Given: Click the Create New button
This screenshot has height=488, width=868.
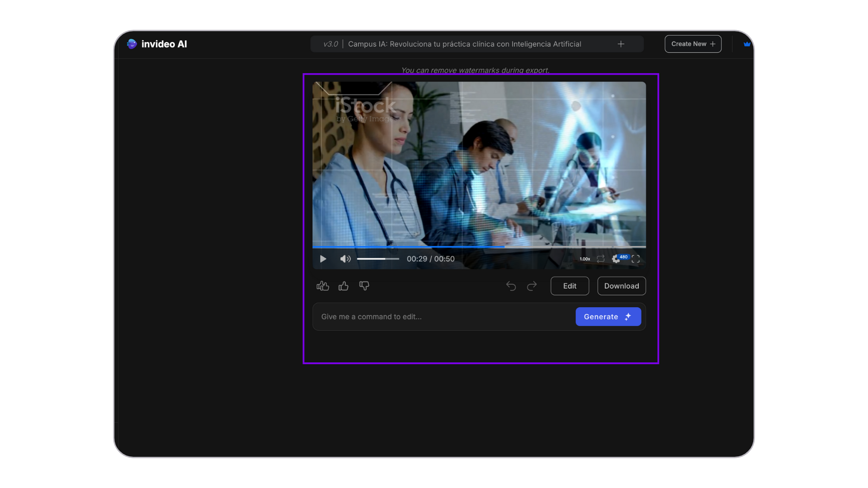Looking at the screenshot, I should click(693, 44).
